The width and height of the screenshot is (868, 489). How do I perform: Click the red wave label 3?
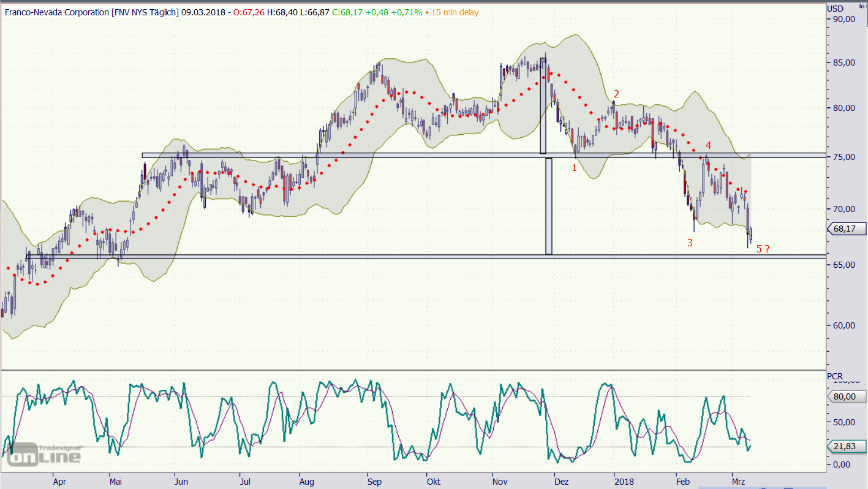click(x=690, y=243)
